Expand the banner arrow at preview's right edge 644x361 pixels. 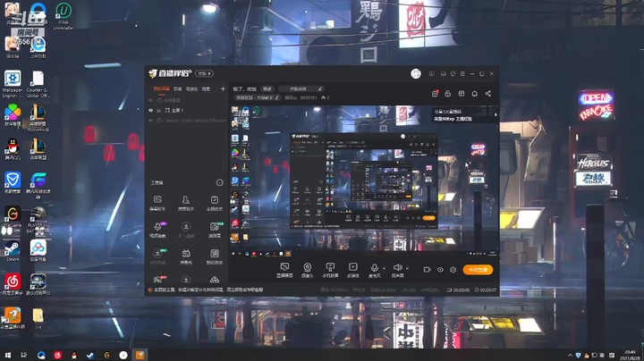click(x=496, y=115)
